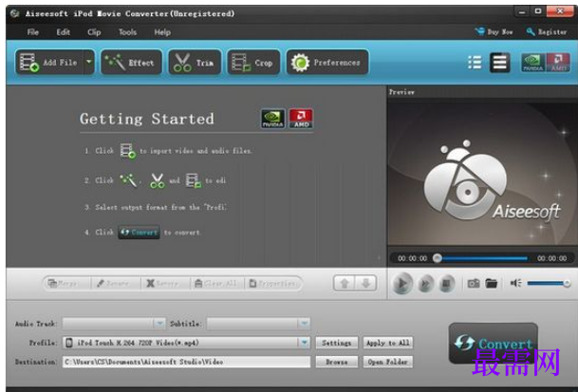Click NVIDIA badge in Getting Started
This screenshot has height=392, width=578.
pyautogui.click(x=272, y=119)
